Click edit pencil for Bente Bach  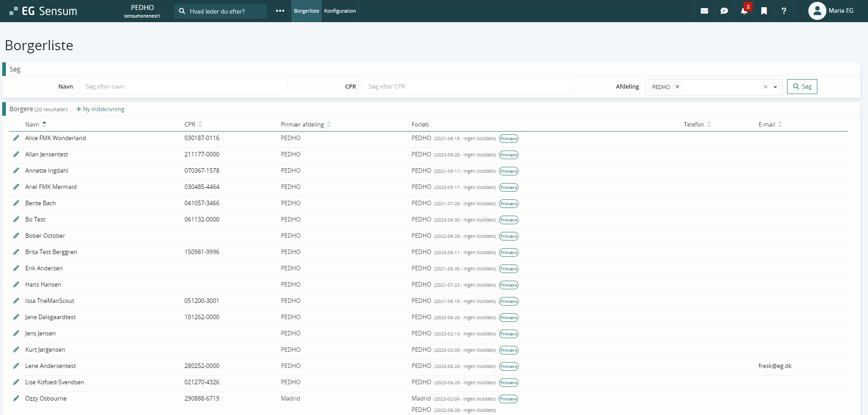click(x=16, y=203)
